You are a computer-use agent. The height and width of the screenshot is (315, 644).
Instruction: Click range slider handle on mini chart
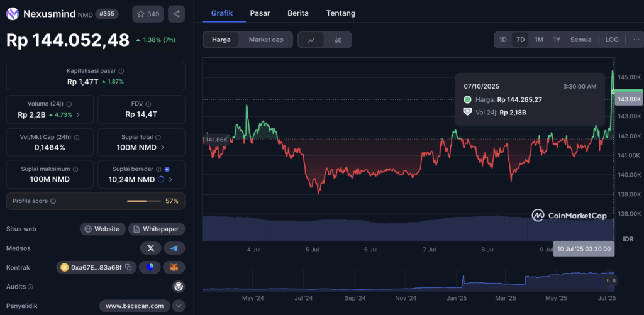pos(611,280)
